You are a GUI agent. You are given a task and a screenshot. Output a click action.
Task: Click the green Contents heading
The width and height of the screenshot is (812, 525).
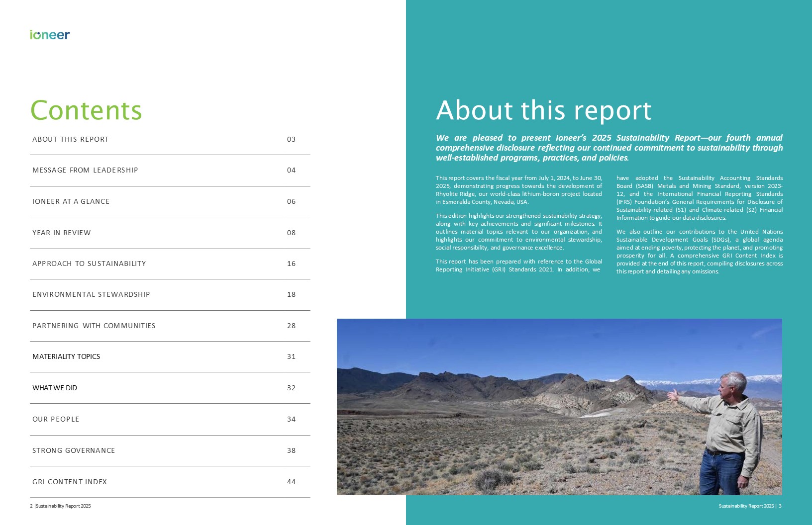[86, 110]
